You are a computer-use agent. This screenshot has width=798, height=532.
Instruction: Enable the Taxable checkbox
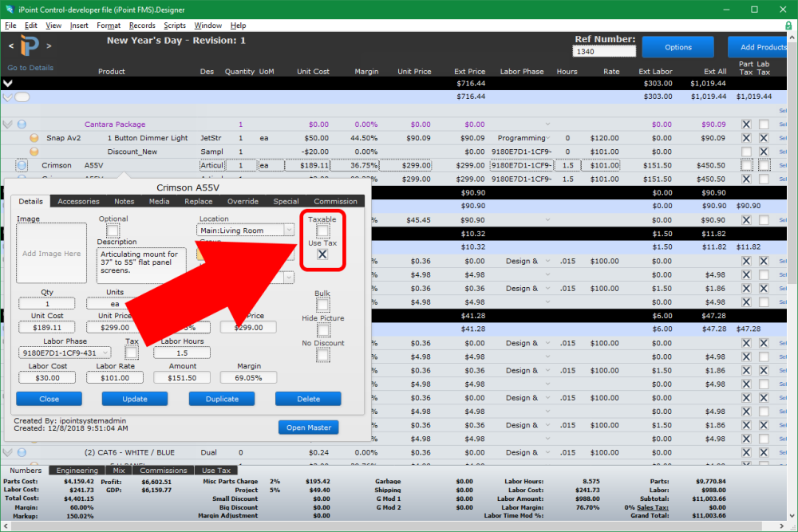click(322, 231)
